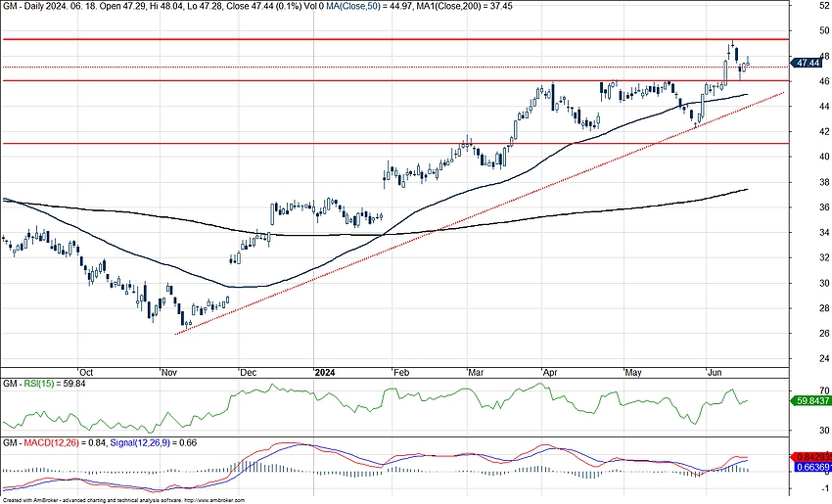Click the 24 price axis label
Viewport: 832px width, 504px height.
[824, 358]
